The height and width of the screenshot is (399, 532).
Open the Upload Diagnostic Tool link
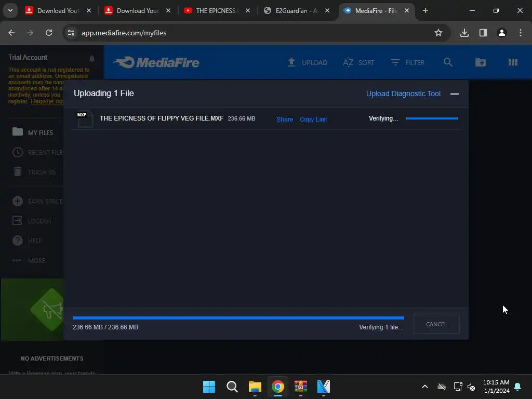pos(403,94)
